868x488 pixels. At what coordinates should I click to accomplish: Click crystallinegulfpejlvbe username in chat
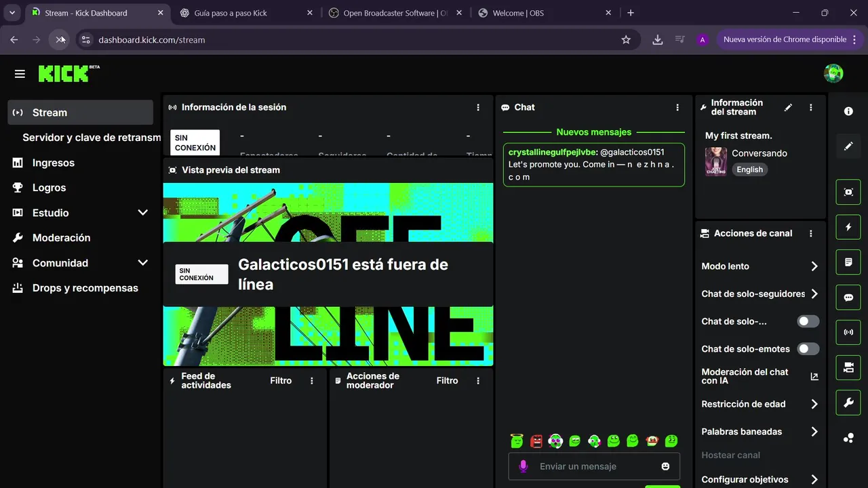pos(552,152)
